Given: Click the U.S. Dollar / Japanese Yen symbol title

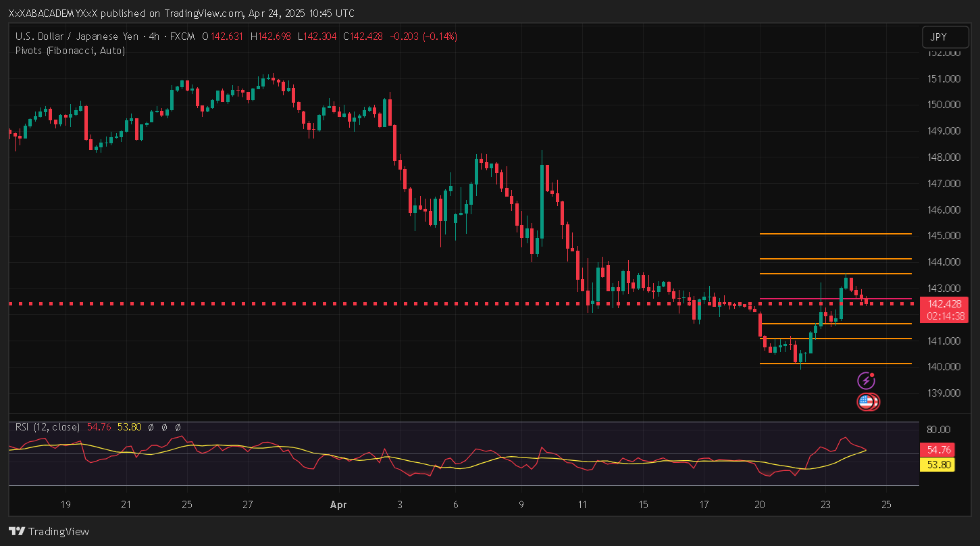Looking at the screenshot, I should click(80, 36).
